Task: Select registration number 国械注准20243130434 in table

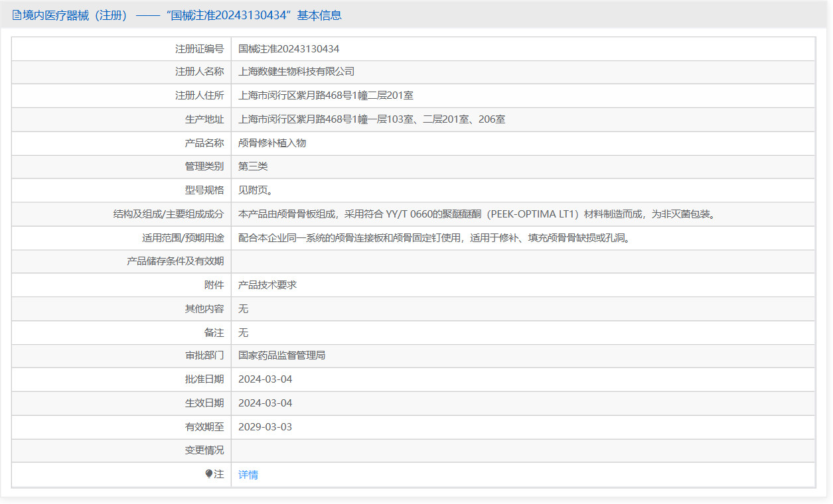Action: (x=289, y=48)
